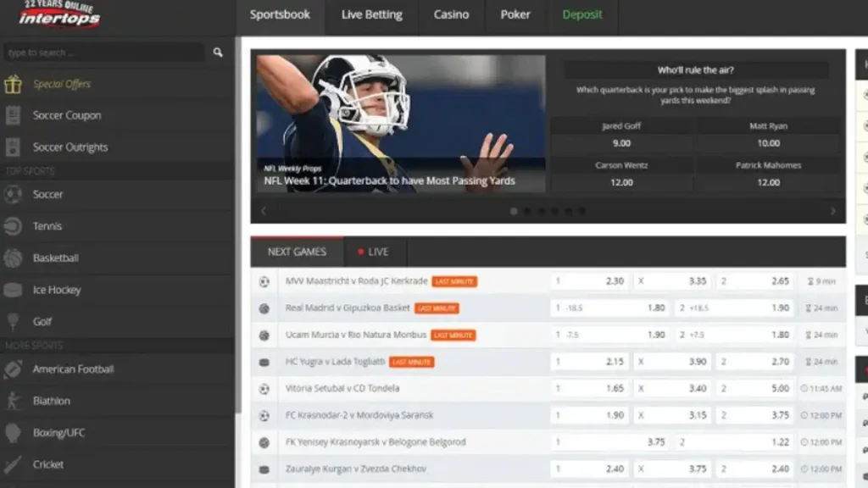Click the type to search field
Viewport: 868px width, 488px height.
(104, 53)
